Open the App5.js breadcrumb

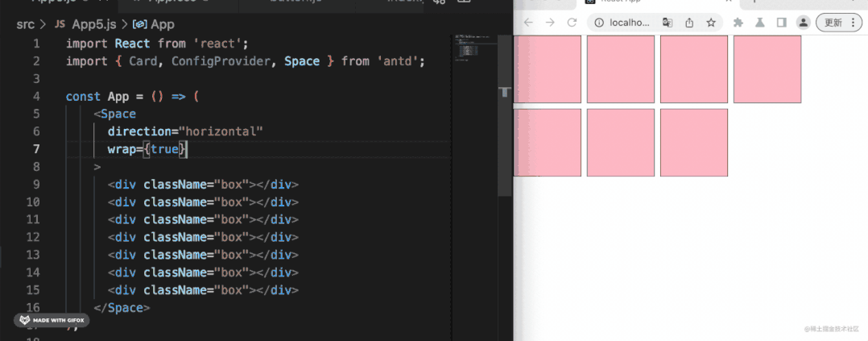(x=86, y=24)
